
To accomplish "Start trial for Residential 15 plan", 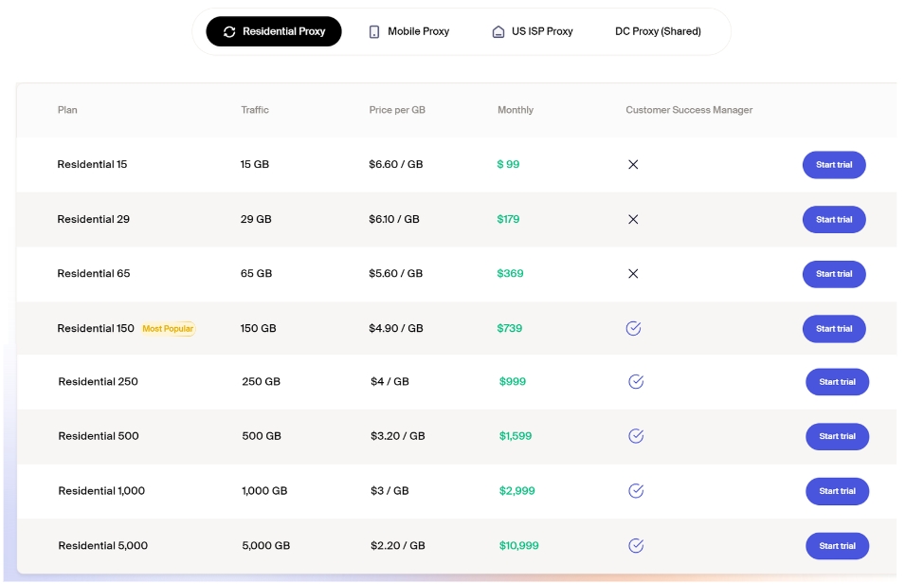I will (834, 164).
